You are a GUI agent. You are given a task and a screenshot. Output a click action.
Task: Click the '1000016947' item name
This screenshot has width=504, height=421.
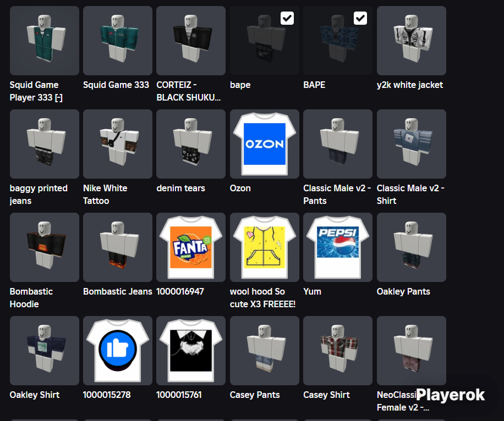click(180, 292)
